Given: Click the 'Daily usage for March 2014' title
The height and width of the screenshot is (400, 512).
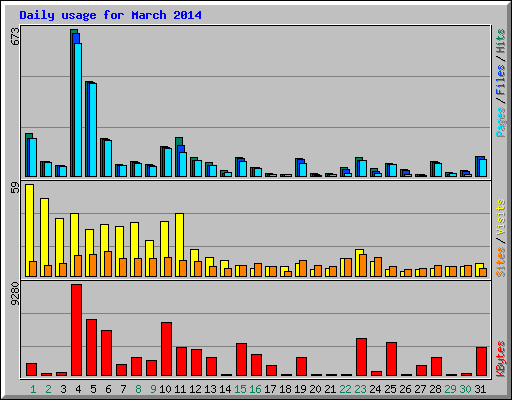Looking at the screenshot, I should coord(110,15).
